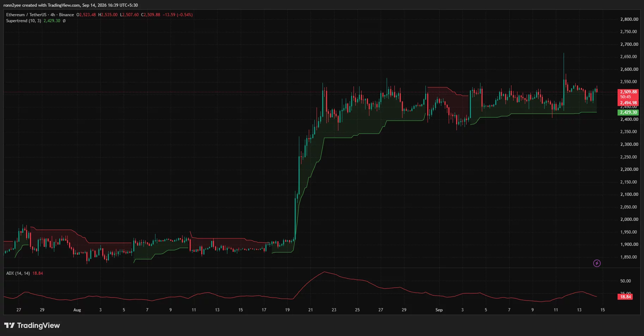The image size is (644, 336).
Task: Click the 2,300.00 price axis label
Action: point(629,144)
